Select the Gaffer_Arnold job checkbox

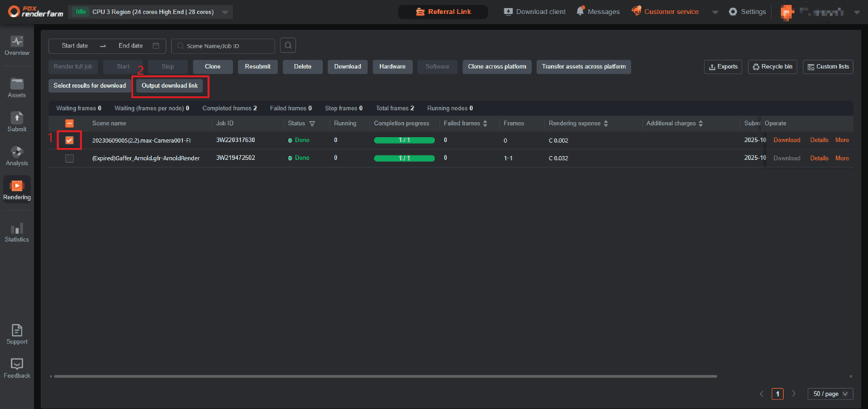[x=69, y=158]
